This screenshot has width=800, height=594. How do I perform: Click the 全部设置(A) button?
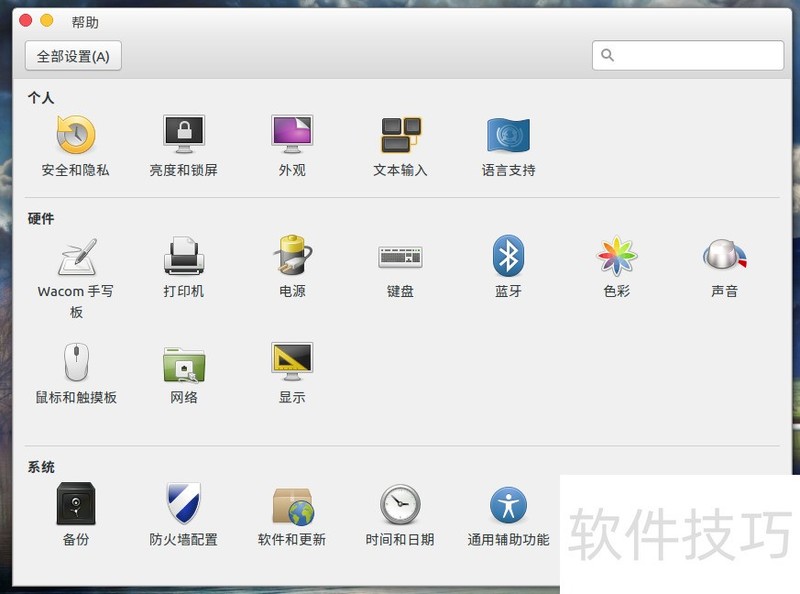click(73, 56)
